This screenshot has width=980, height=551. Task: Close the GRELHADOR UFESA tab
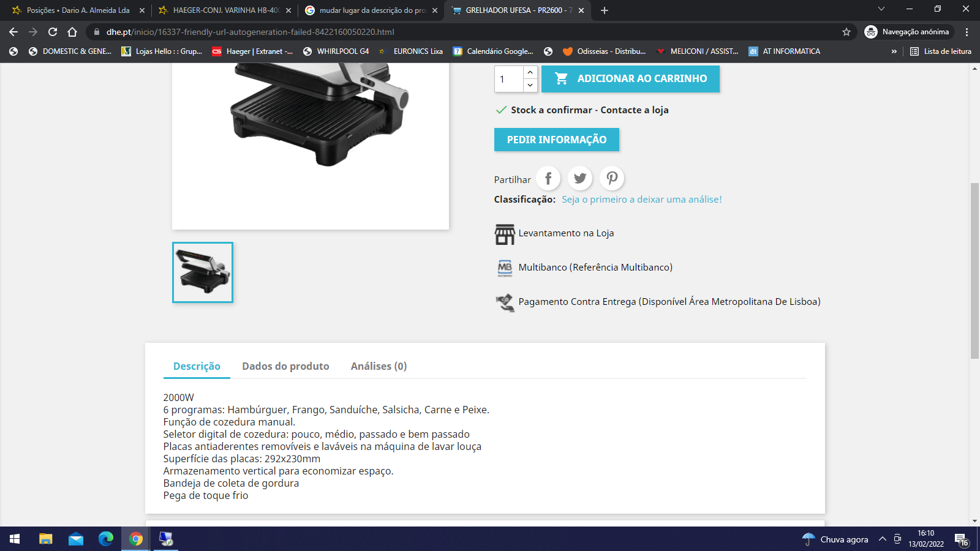(581, 10)
